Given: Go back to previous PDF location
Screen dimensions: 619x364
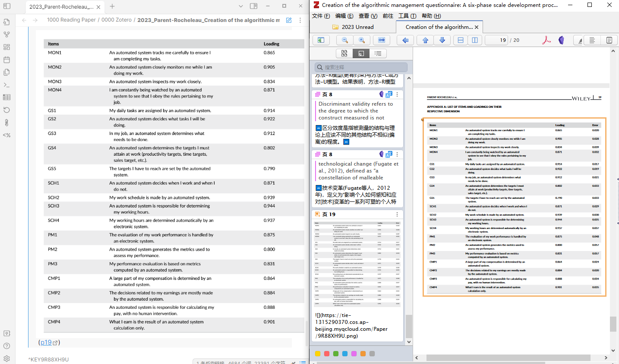Looking at the screenshot, I should coord(405,40).
